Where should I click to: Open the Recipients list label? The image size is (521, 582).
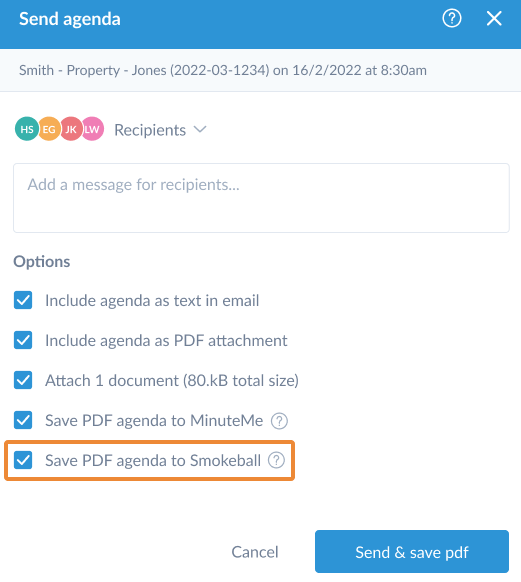pyautogui.click(x=150, y=130)
